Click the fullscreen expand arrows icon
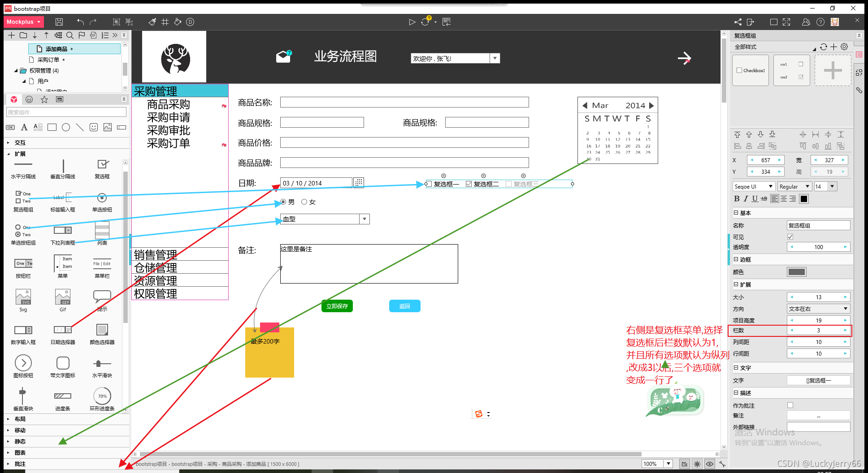 pyautogui.click(x=786, y=22)
